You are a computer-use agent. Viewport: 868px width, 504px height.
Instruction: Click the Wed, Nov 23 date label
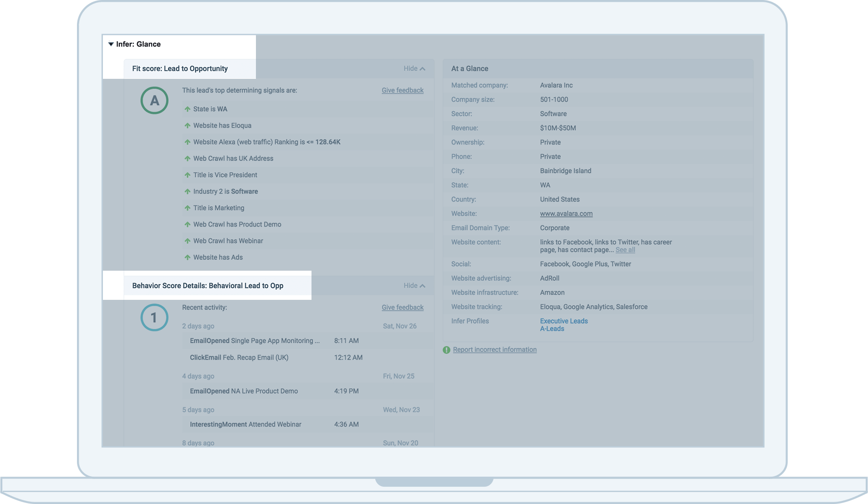click(401, 410)
